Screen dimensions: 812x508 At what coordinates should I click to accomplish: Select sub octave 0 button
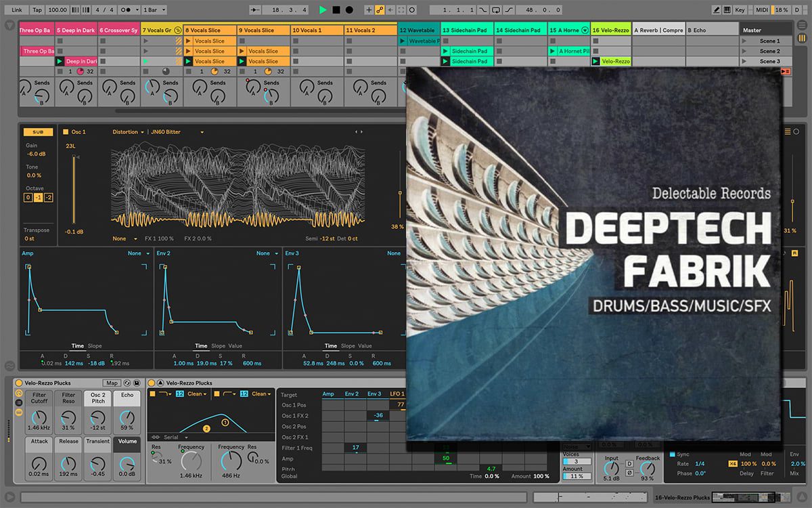pyautogui.click(x=28, y=197)
